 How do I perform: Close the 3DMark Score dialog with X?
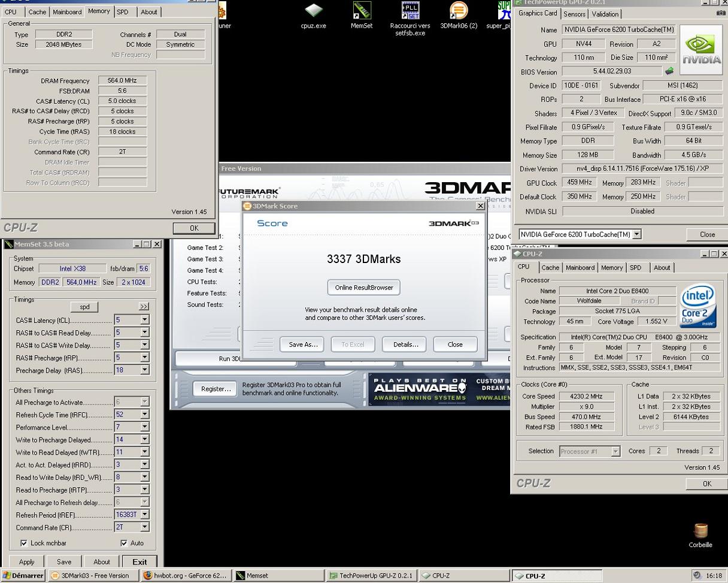480,206
